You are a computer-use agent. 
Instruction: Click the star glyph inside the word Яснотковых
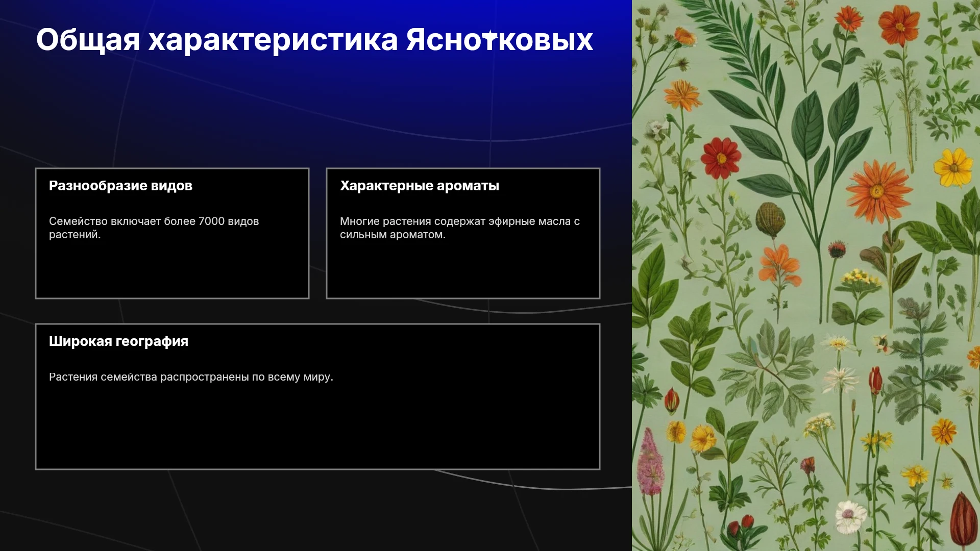point(490,37)
